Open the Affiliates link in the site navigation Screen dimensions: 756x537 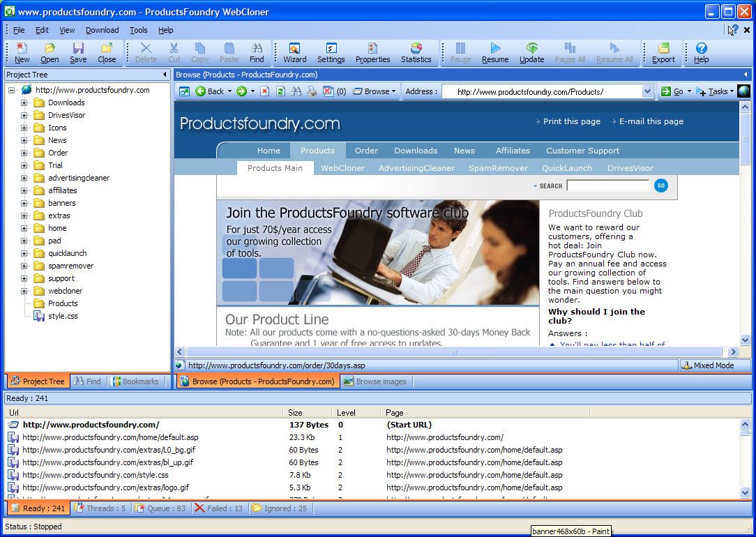(513, 151)
